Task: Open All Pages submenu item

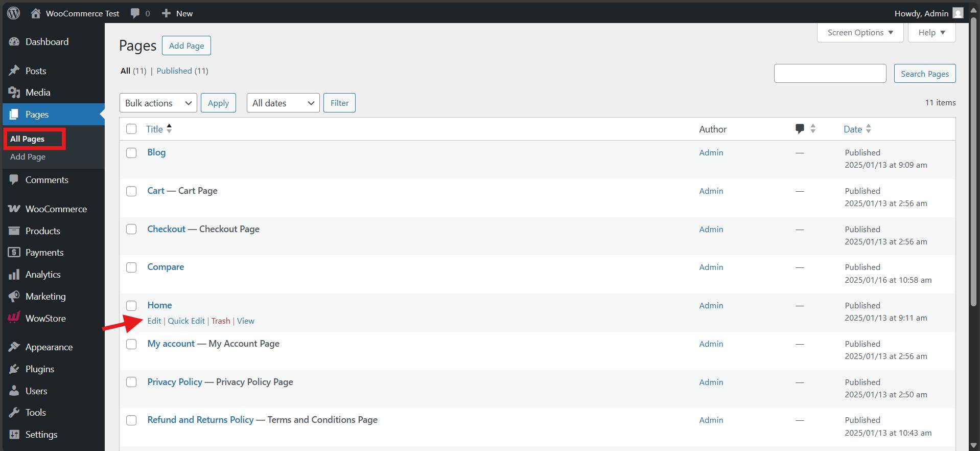Action: (28, 139)
